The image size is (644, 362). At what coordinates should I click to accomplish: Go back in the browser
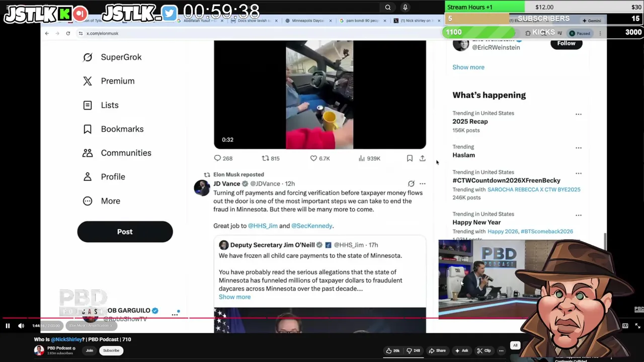coord(47,33)
